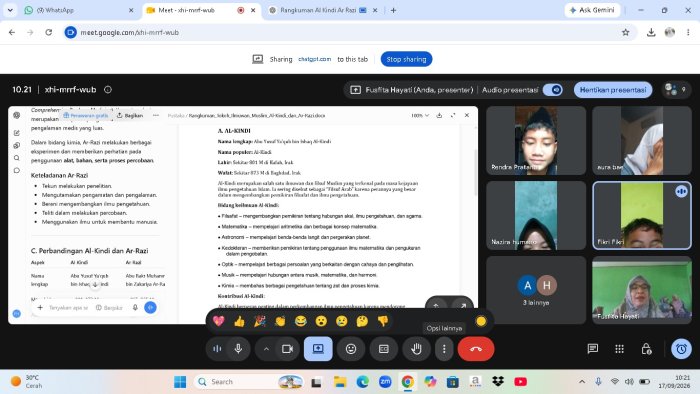This screenshot has width=700, height=394.
Task: Open the activities grid icon
Action: coord(619,348)
